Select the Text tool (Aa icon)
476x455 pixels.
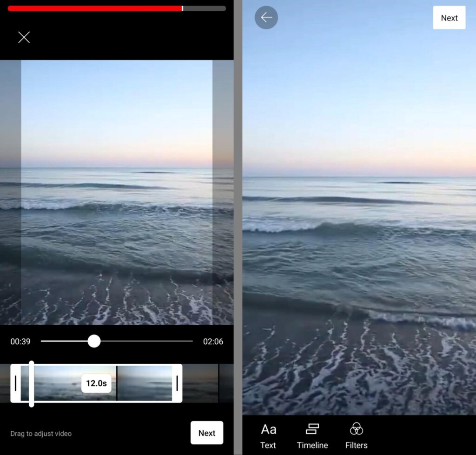[x=268, y=429]
